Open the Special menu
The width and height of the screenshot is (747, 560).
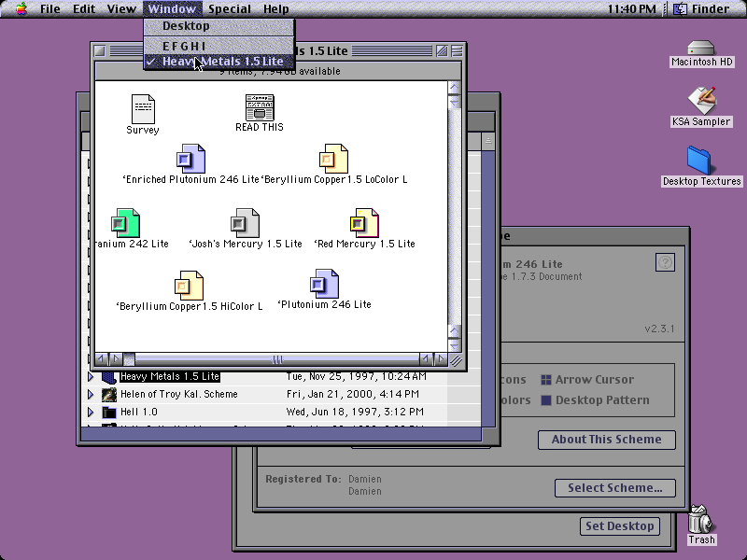pyautogui.click(x=230, y=8)
